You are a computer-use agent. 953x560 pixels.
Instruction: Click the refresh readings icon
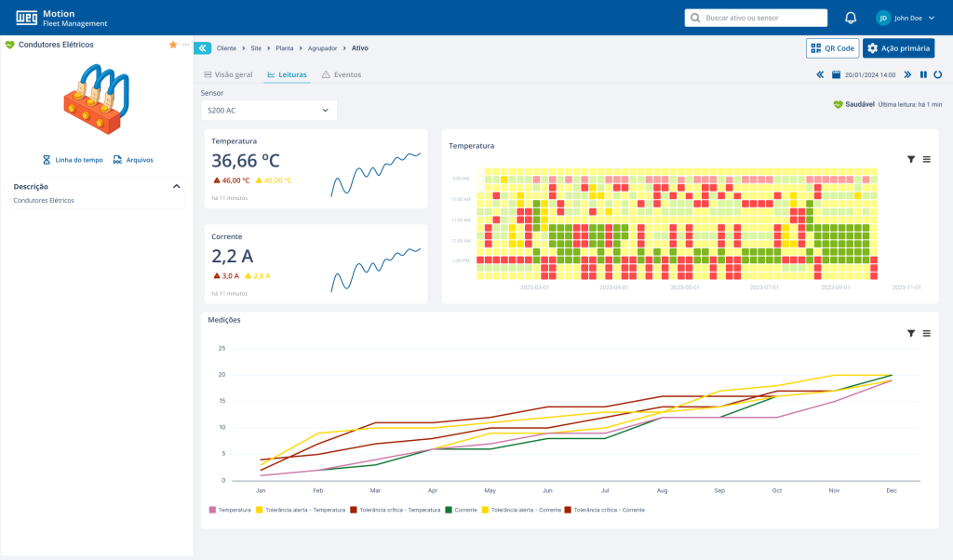click(x=937, y=74)
